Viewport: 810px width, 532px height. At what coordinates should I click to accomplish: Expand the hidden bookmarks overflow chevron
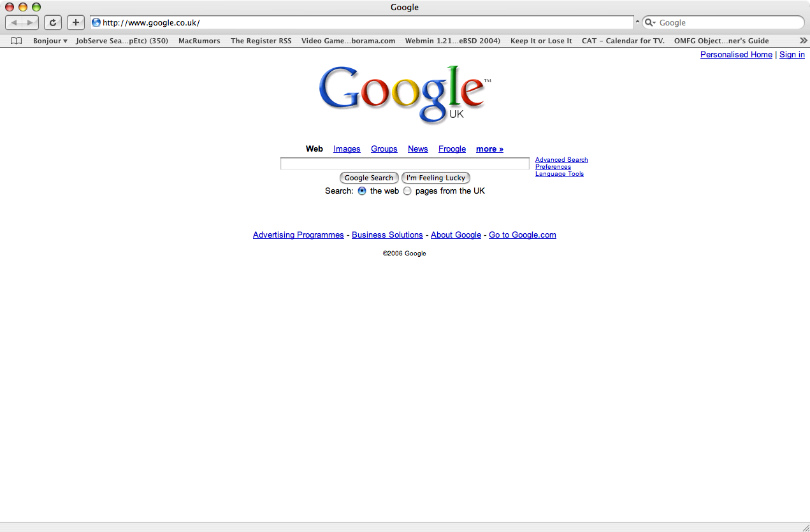[803, 41]
